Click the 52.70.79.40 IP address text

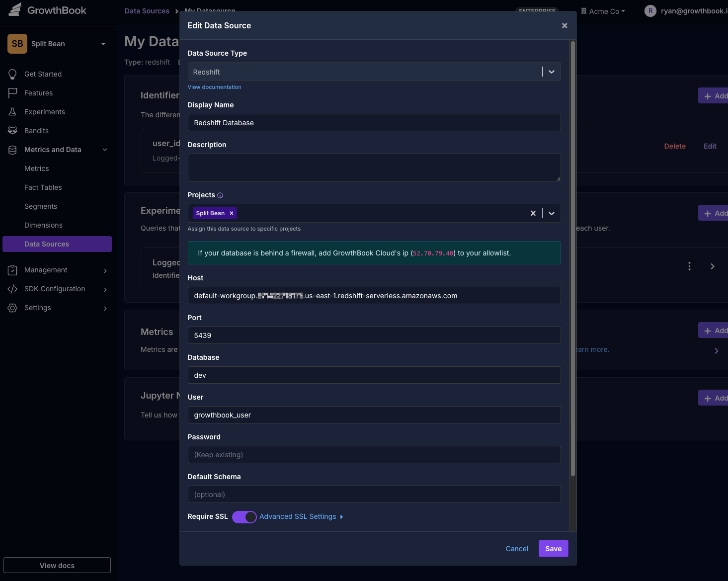[x=433, y=253]
